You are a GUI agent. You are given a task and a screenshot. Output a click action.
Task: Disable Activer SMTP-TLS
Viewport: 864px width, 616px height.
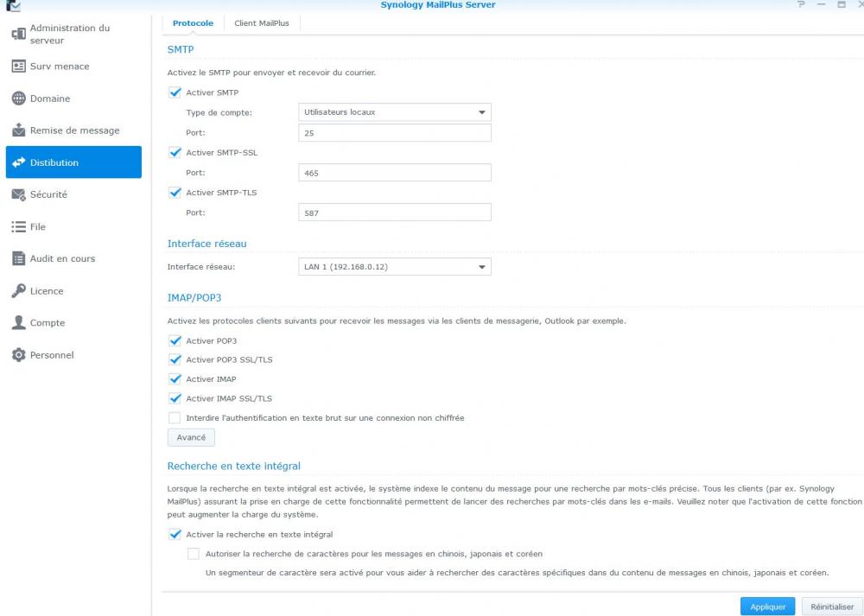[x=175, y=193]
